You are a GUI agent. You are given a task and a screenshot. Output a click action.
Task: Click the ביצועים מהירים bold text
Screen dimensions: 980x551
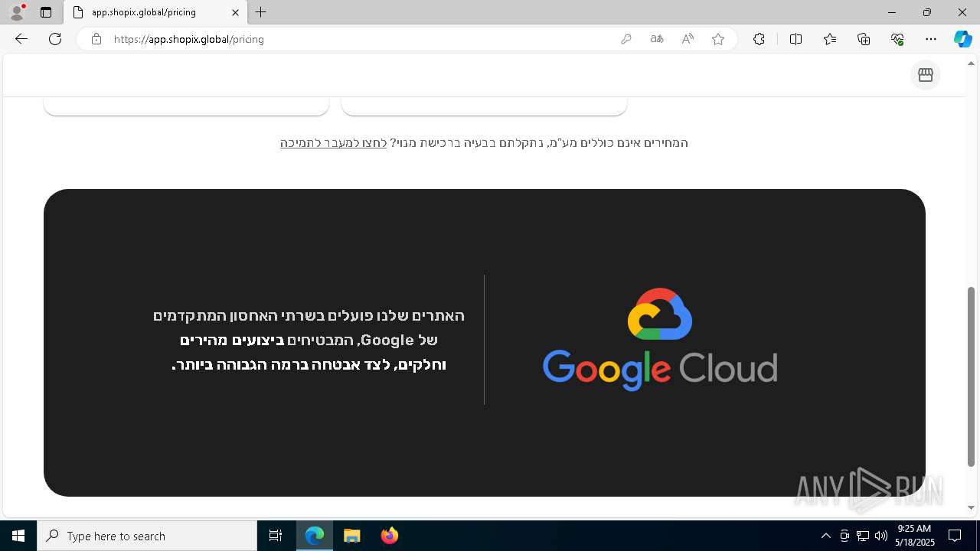click(x=232, y=340)
